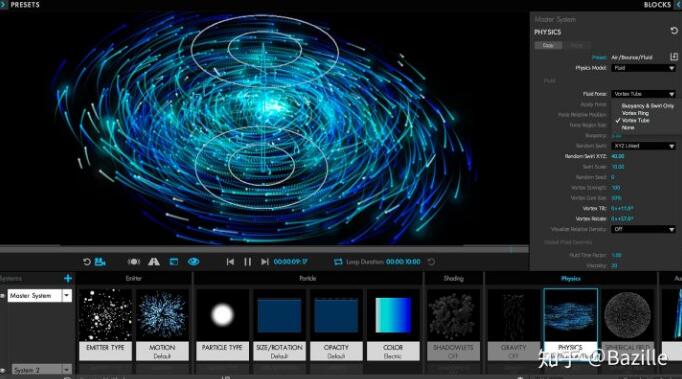Edit the Vortex Rotate value
This screenshot has height=379, width=682.
(x=622, y=219)
